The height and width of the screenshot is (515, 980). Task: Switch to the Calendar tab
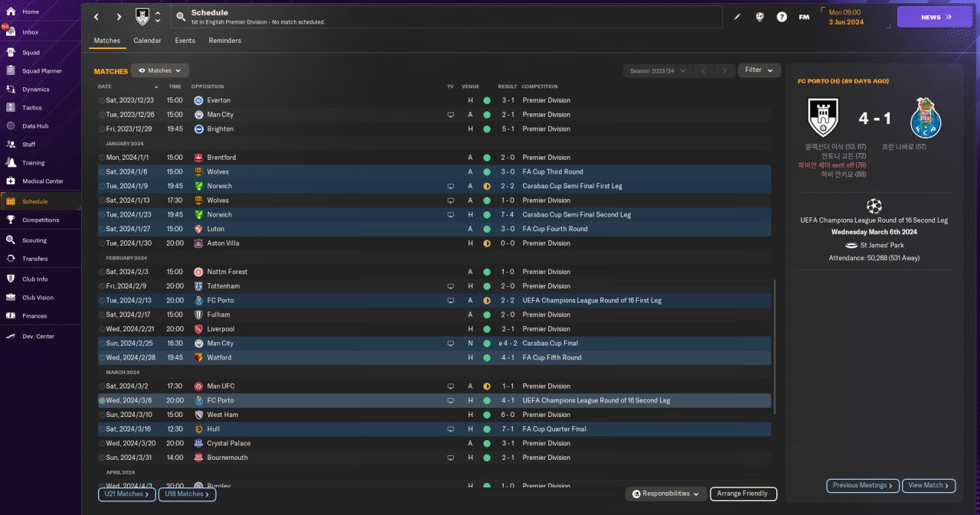[x=147, y=41]
